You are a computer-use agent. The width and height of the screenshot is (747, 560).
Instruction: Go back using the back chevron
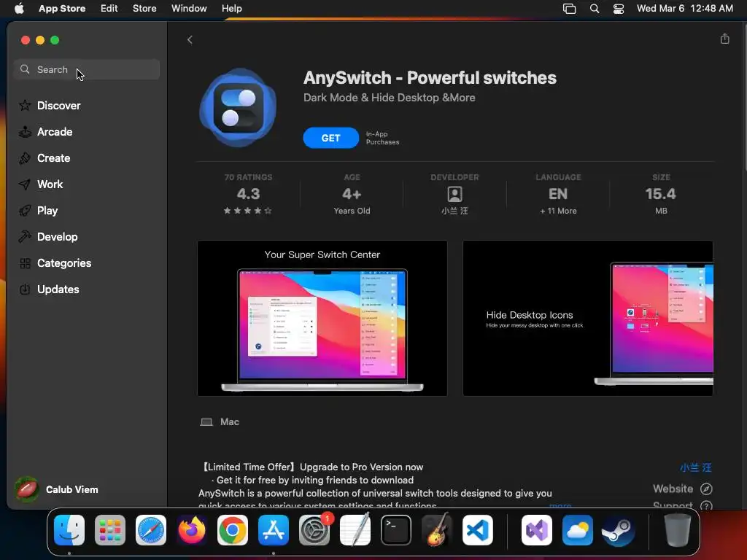[190, 39]
